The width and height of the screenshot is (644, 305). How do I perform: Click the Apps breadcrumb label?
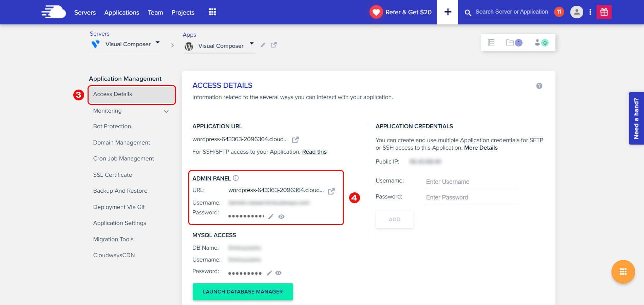189,35
